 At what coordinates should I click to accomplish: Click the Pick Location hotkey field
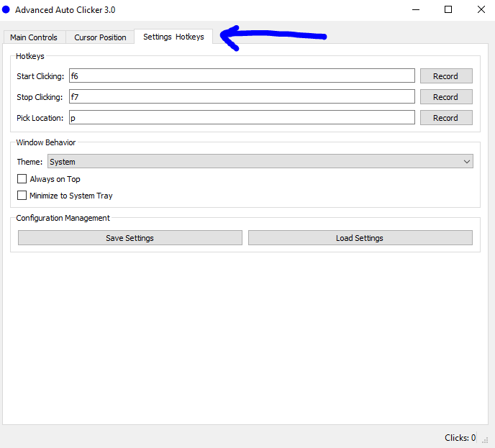point(242,117)
